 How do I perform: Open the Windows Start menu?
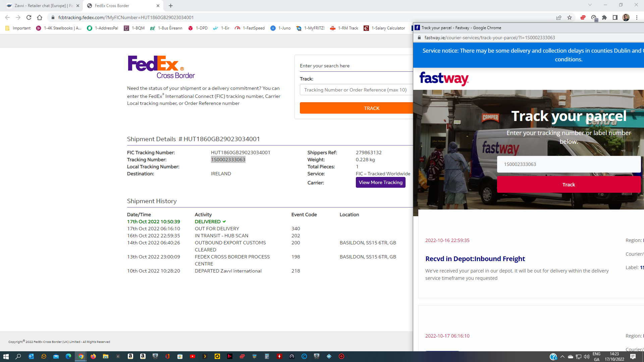6,356
